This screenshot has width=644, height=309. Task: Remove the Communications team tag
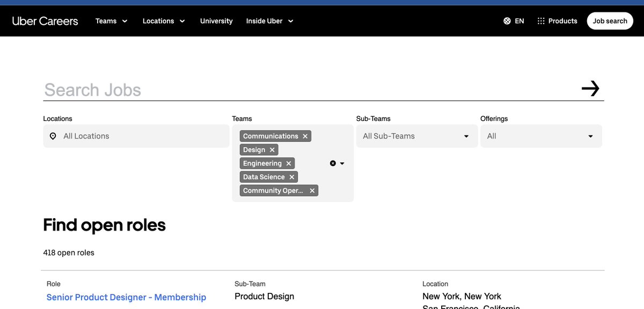coord(305,136)
